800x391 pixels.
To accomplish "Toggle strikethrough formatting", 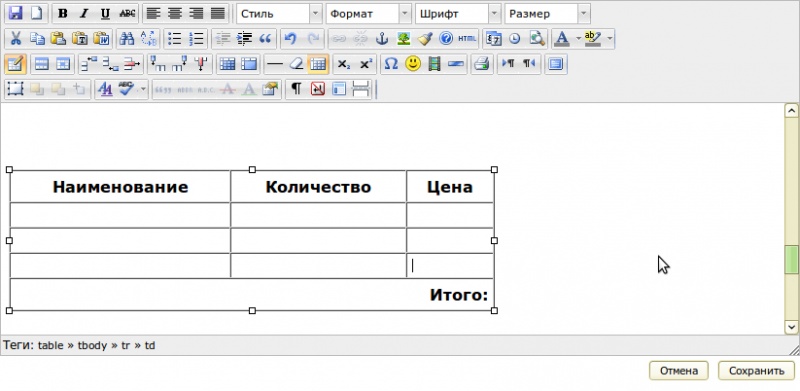I will point(127,13).
